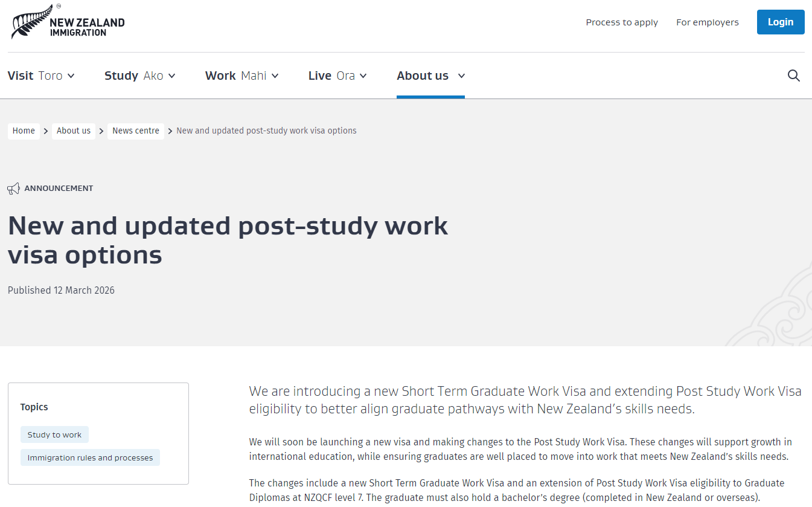The width and height of the screenshot is (812, 507).
Task: Click About us in the breadcrumb trail
Action: [x=74, y=131]
